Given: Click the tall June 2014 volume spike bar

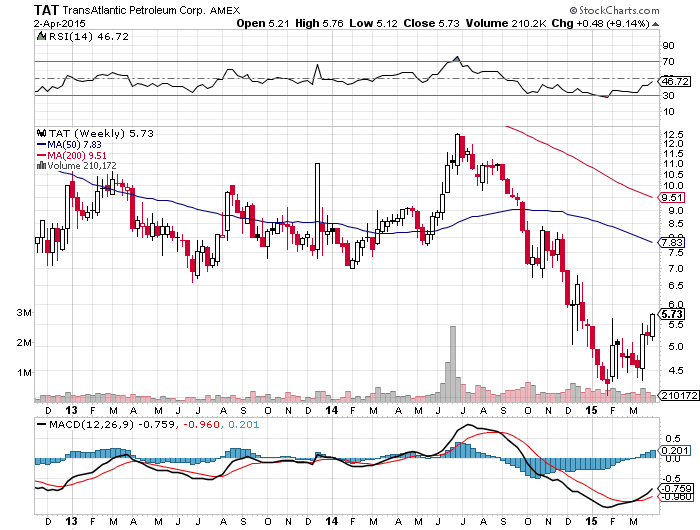Looking at the screenshot, I should [453, 364].
